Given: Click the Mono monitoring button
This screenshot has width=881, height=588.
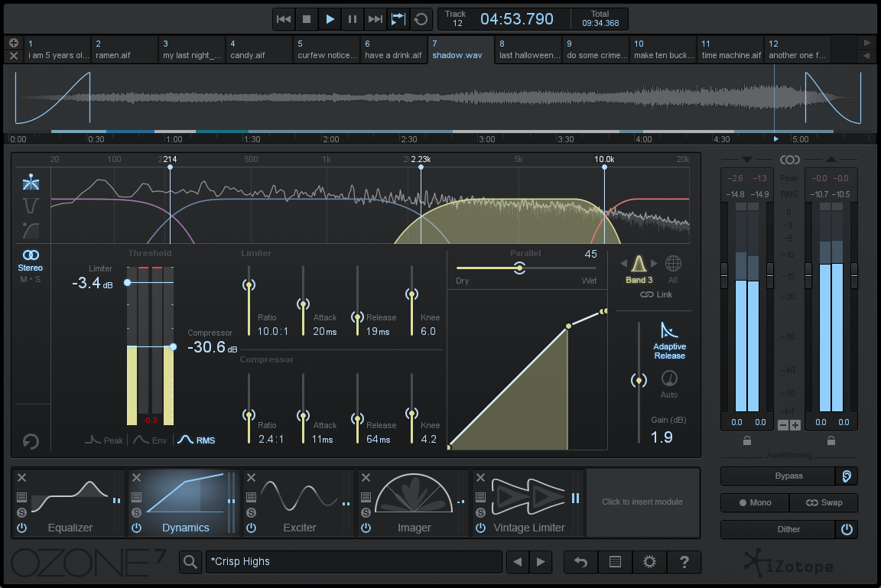Looking at the screenshot, I should [x=755, y=502].
